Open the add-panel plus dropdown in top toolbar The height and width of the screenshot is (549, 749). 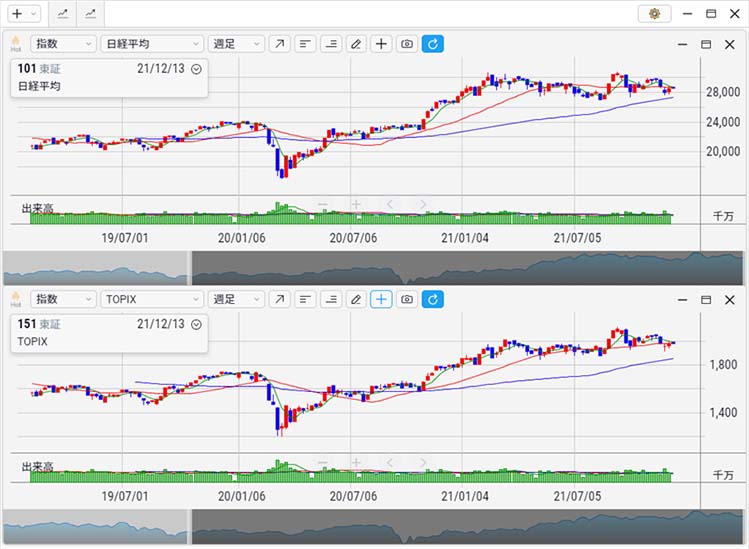(x=24, y=14)
